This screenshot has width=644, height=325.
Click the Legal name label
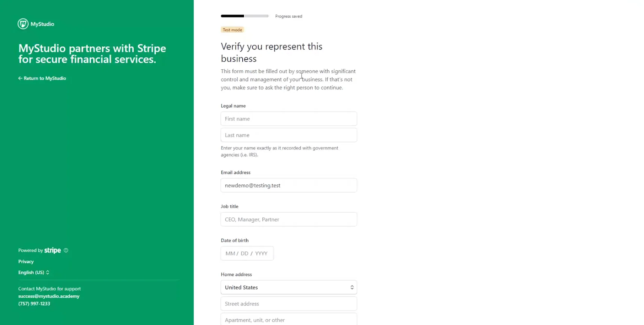(233, 106)
